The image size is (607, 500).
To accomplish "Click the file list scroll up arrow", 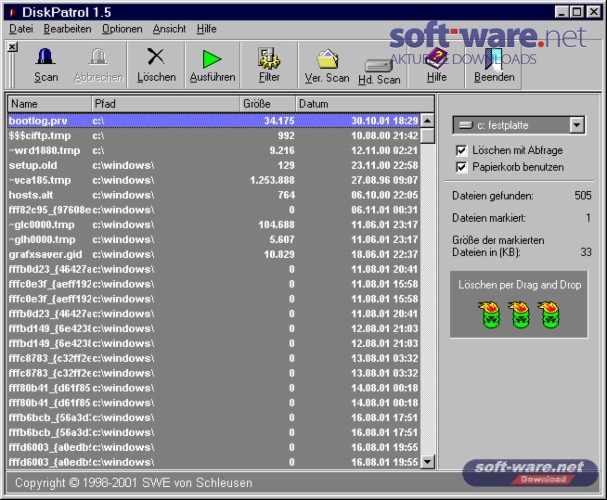I will [427, 120].
